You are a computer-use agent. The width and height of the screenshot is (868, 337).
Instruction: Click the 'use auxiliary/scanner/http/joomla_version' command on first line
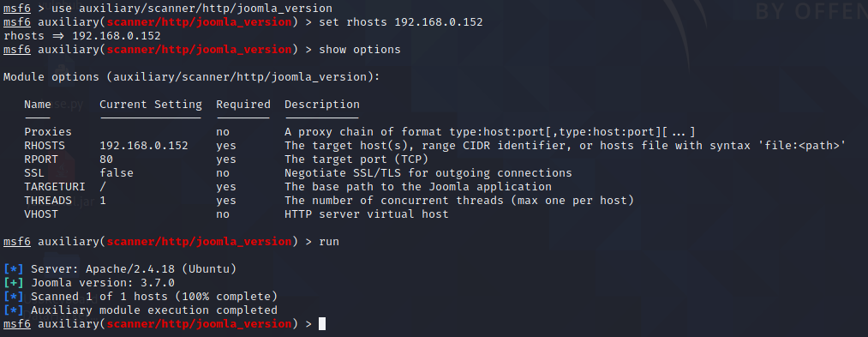192,9
